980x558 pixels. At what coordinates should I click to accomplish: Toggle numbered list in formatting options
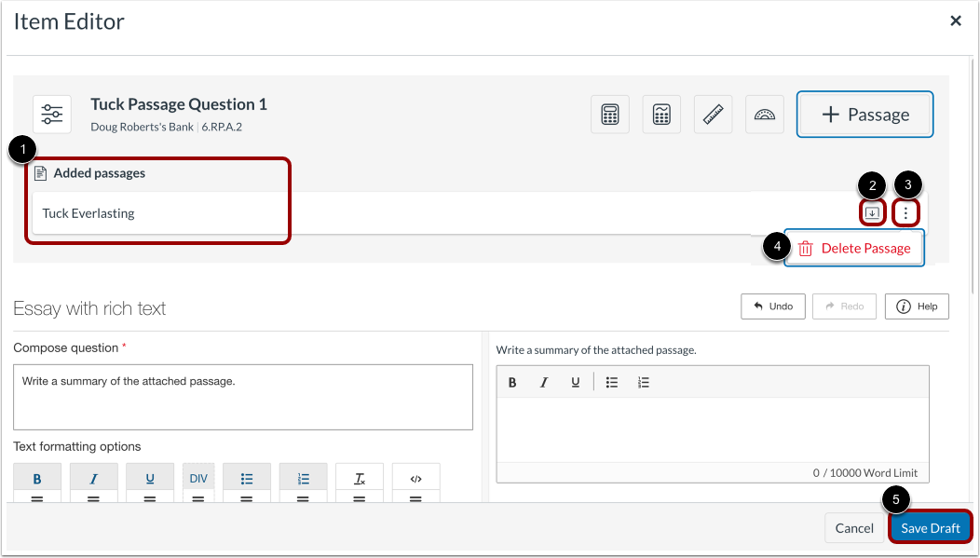pyautogui.click(x=303, y=479)
